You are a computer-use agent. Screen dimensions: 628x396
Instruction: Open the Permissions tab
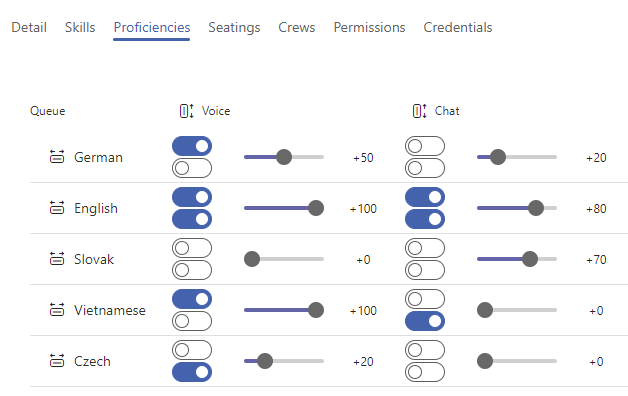click(369, 27)
